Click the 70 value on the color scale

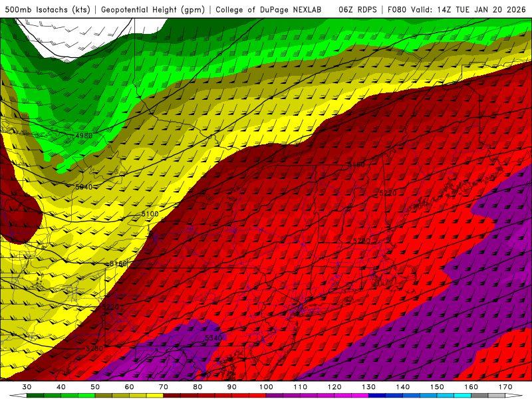164,387
